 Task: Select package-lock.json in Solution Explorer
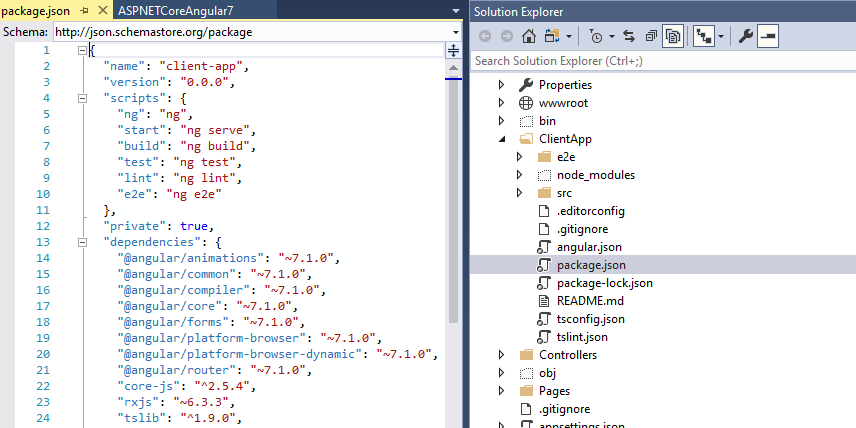point(604,283)
